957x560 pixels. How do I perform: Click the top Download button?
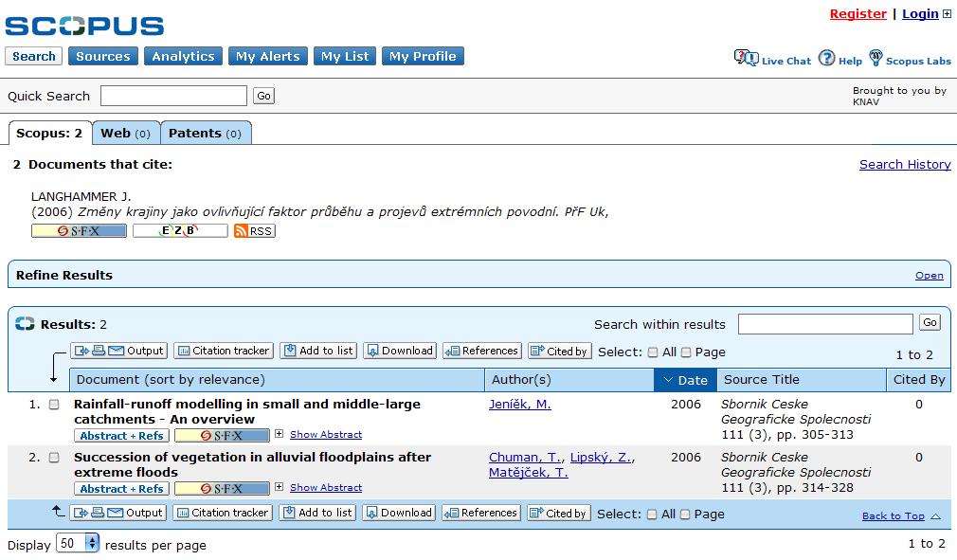tap(400, 351)
